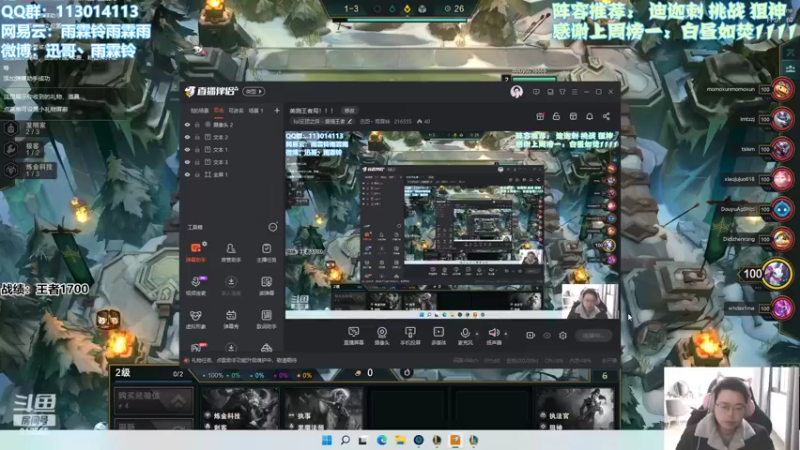
Task: Expand speaker options arrow
Action: (506, 334)
